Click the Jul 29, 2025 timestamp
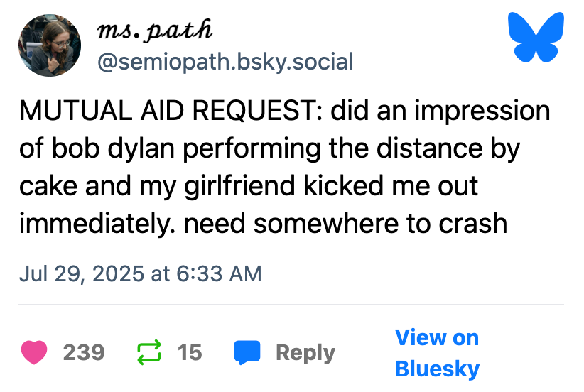This screenshot has width=584, height=392. click(140, 273)
